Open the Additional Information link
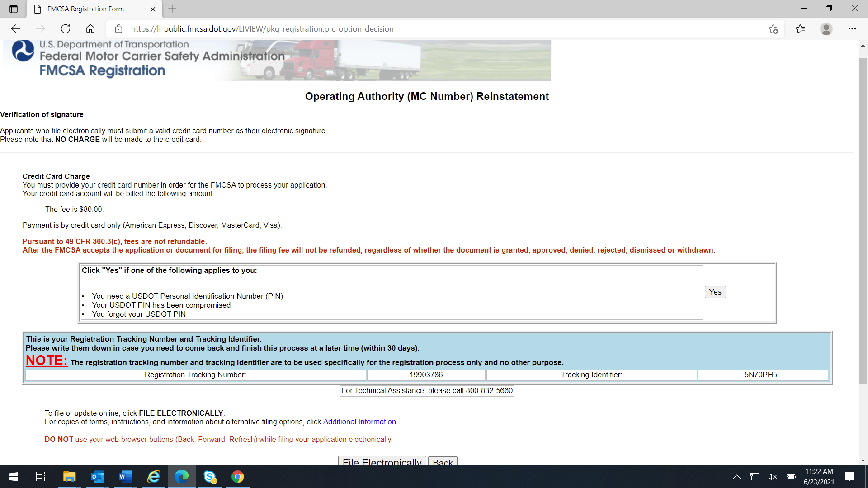868x488 pixels. pos(359,422)
